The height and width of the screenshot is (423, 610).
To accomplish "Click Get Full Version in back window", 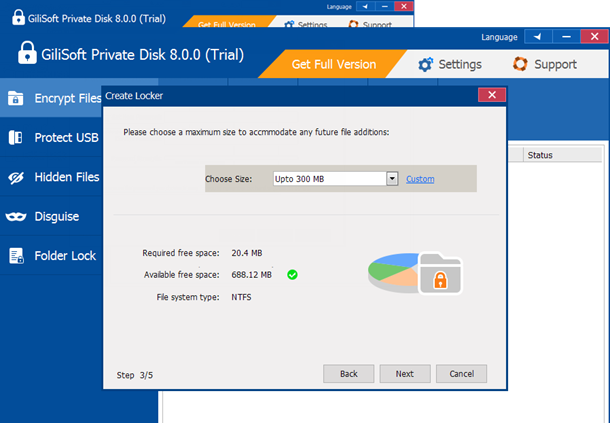I will click(227, 23).
